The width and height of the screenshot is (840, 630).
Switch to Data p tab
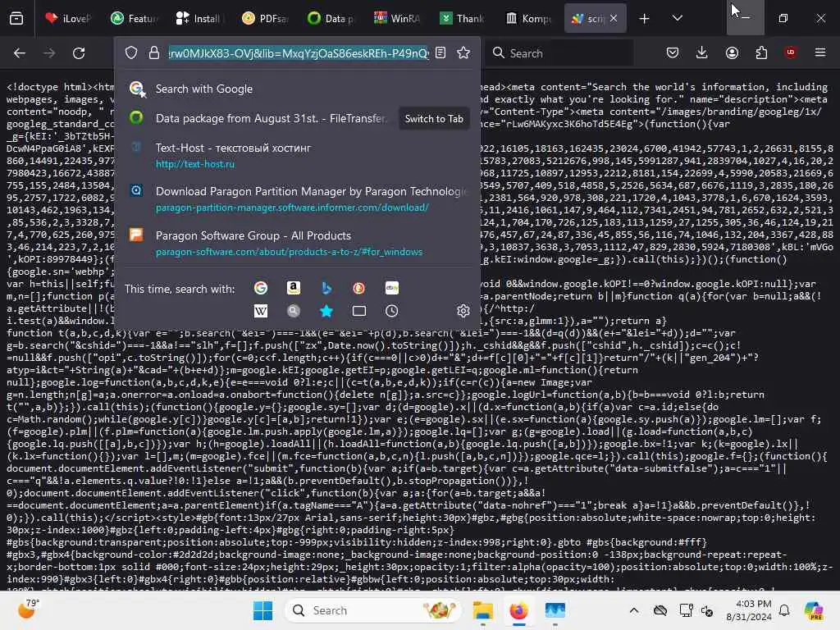point(331,18)
